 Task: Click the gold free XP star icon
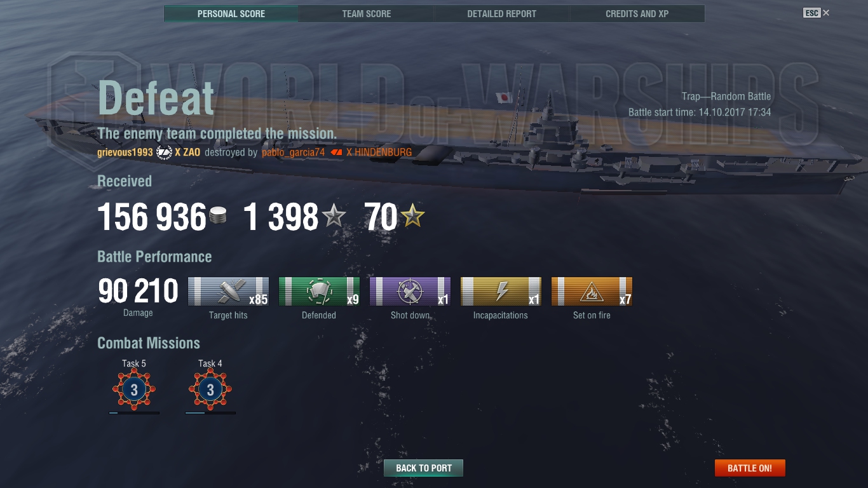(x=412, y=217)
